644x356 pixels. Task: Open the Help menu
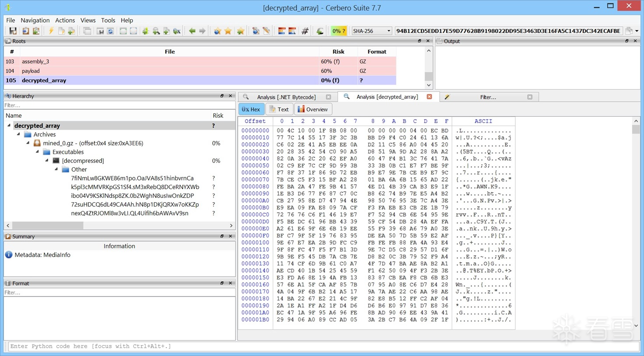pyautogui.click(x=127, y=20)
